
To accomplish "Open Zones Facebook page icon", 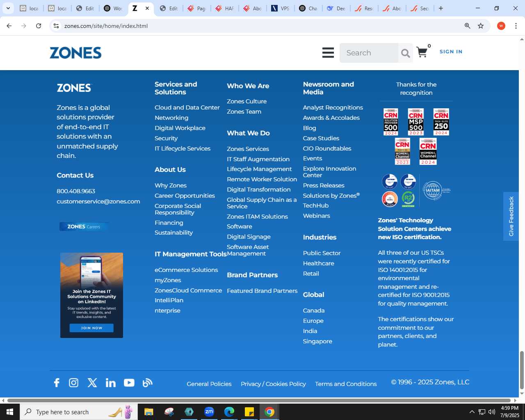I will [57, 383].
